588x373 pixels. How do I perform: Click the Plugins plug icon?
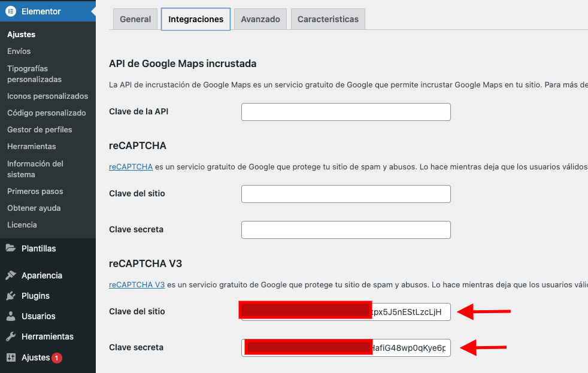click(11, 296)
